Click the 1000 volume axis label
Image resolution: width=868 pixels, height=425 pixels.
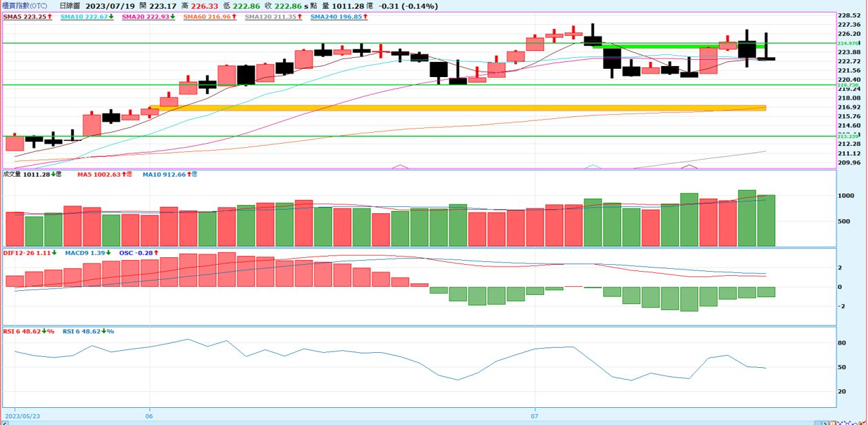846,196
